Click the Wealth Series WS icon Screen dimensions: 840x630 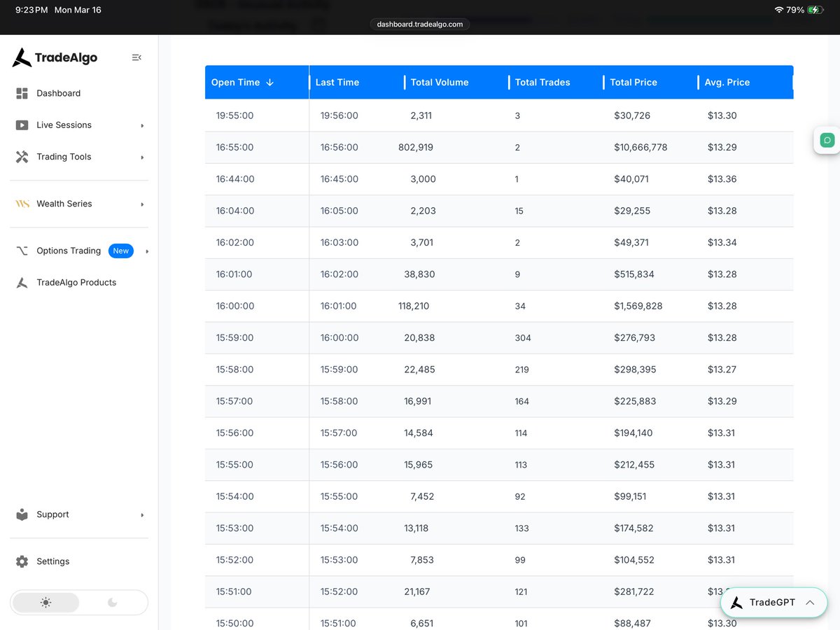[22, 204]
